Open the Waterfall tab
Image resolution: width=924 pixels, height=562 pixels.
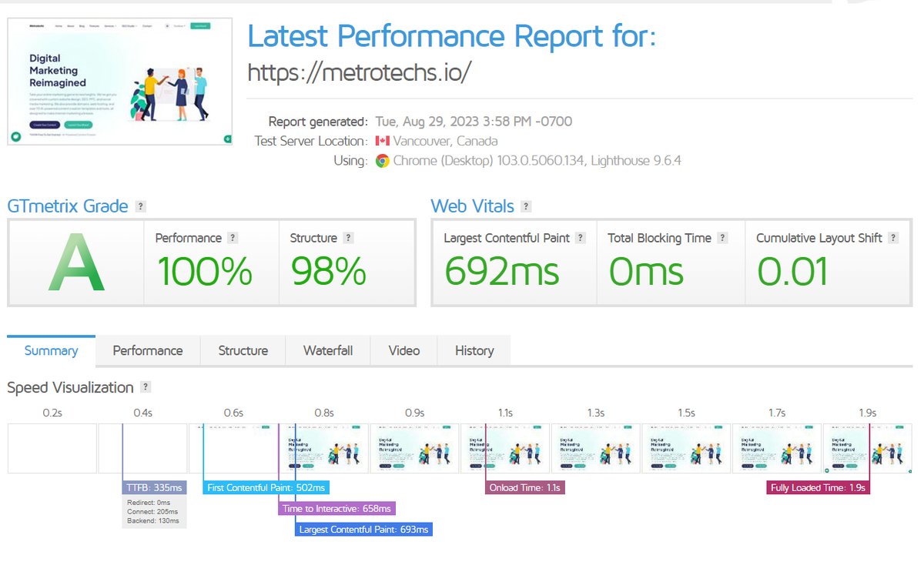328,350
